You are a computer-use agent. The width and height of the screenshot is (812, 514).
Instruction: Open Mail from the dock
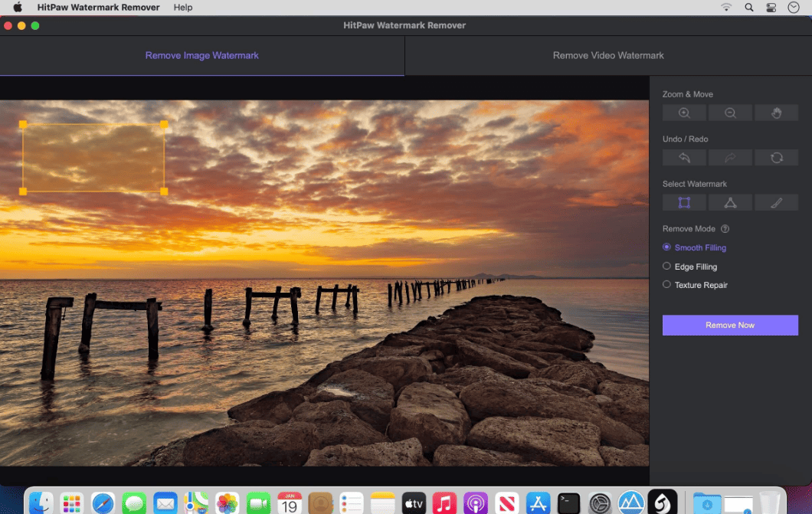click(165, 503)
